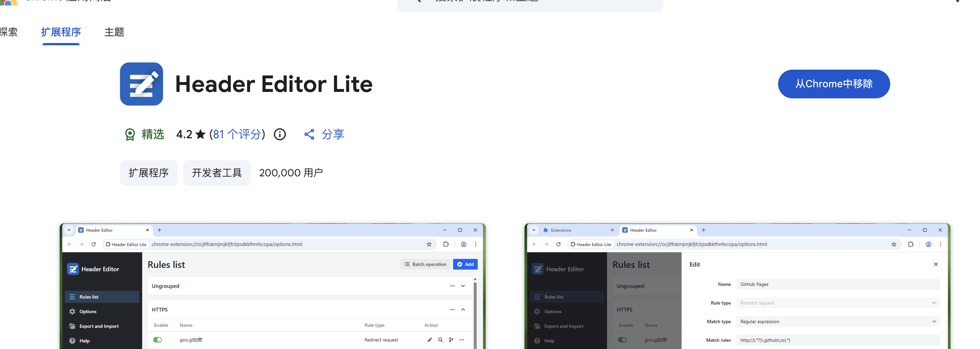The height and width of the screenshot is (349, 980).
Task: Click the Header Editor Lite extension logo
Action: [x=141, y=84]
